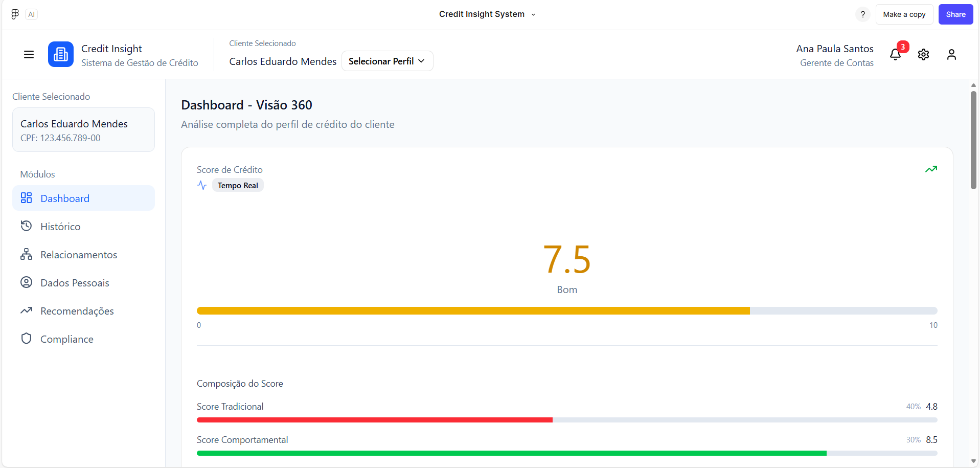Open notifications bell with 3 alerts

coord(896,54)
